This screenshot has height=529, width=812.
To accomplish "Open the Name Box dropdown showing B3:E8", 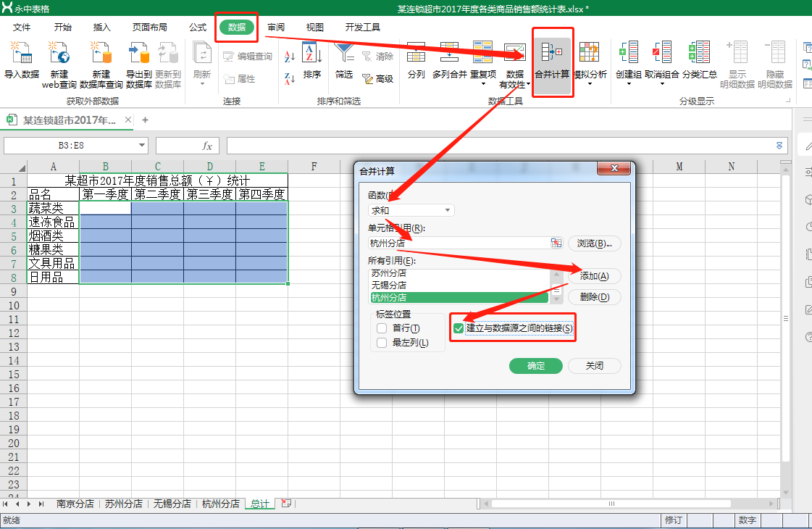I will click(141, 146).
